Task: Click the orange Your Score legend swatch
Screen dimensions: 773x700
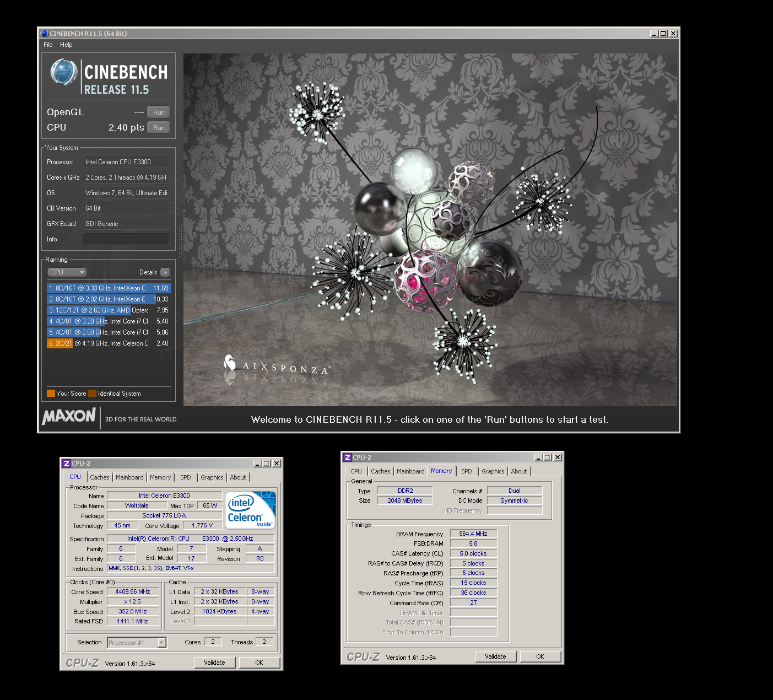Action: click(x=51, y=394)
